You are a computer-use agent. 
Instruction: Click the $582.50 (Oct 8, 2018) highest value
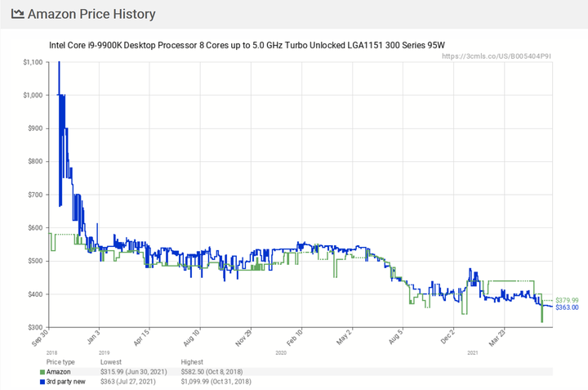pyautogui.click(x=212, y=372)
